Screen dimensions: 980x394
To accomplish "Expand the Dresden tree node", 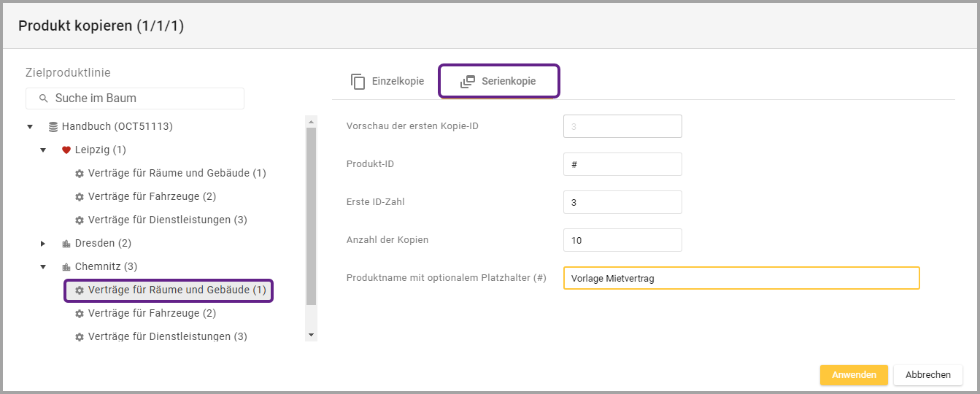I will (43, 244).
